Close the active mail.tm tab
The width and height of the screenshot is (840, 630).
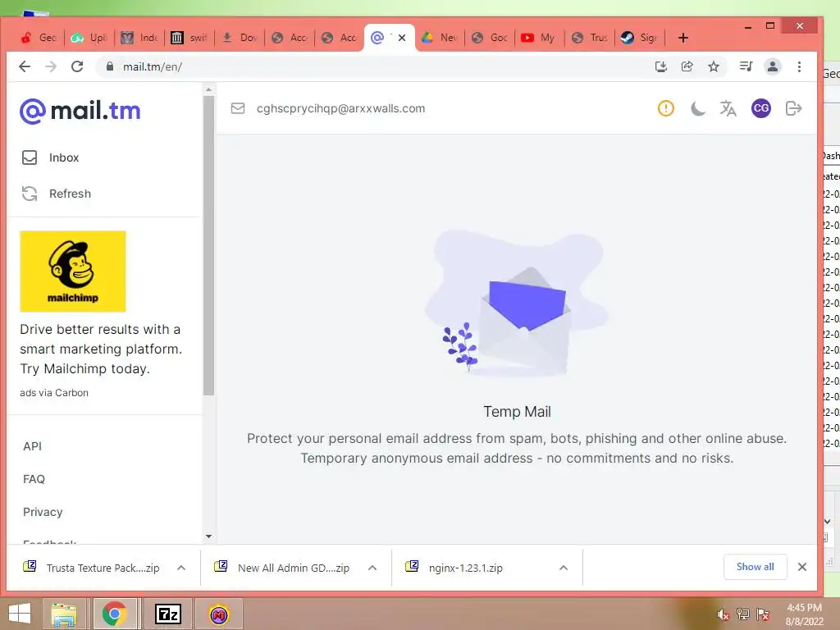point(402,38)
